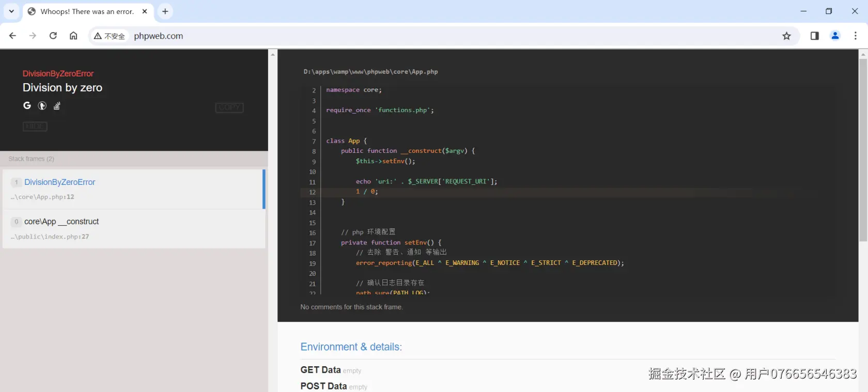Click the '..\core\App.php:12' frame path

tap(42, 197)
